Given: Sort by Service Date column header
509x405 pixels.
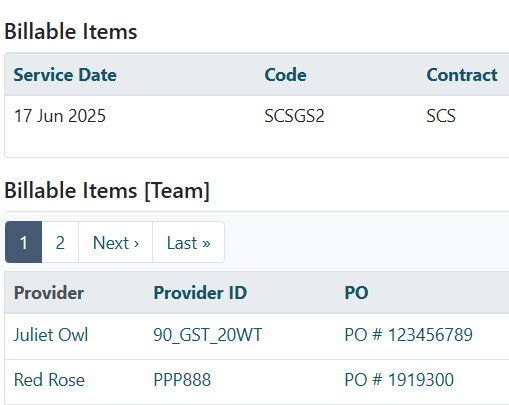Looking at the screenshot, I should [x=65, y=75].
